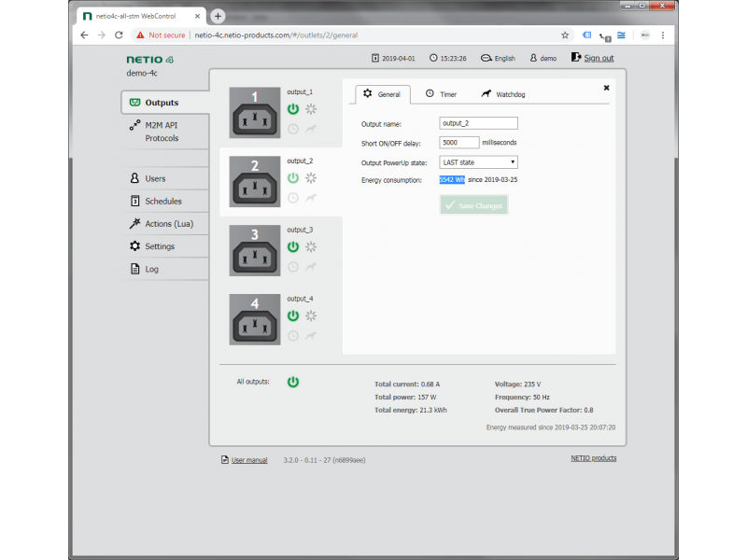Open Actions (Lua) in the sidebar

point(167,224)
